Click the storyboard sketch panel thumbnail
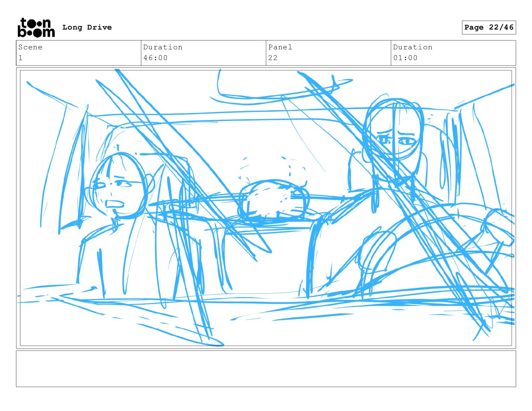Viewport: 532px width, 411px height. coord(266,208)
